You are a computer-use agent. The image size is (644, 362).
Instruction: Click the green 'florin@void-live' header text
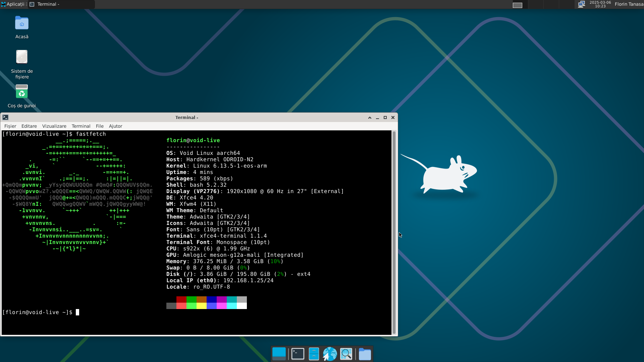tap(193, 140)
